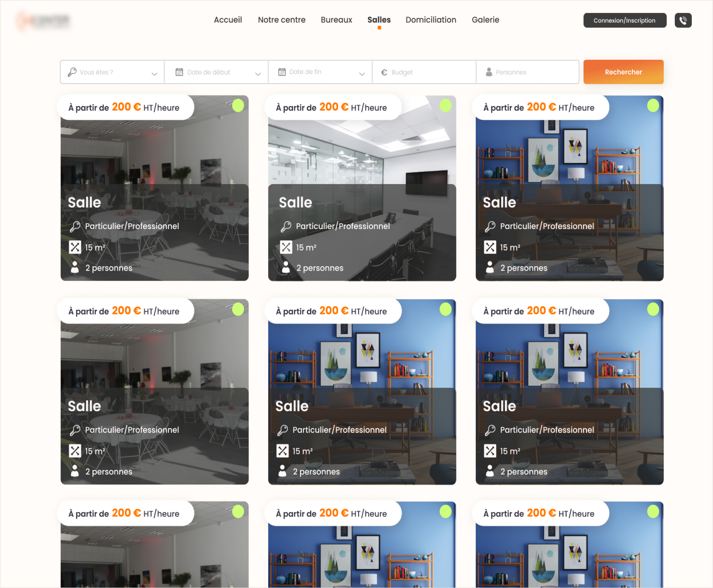
Task: Click calendar icon in Date de fin
Action: click(x=282, y=72)
